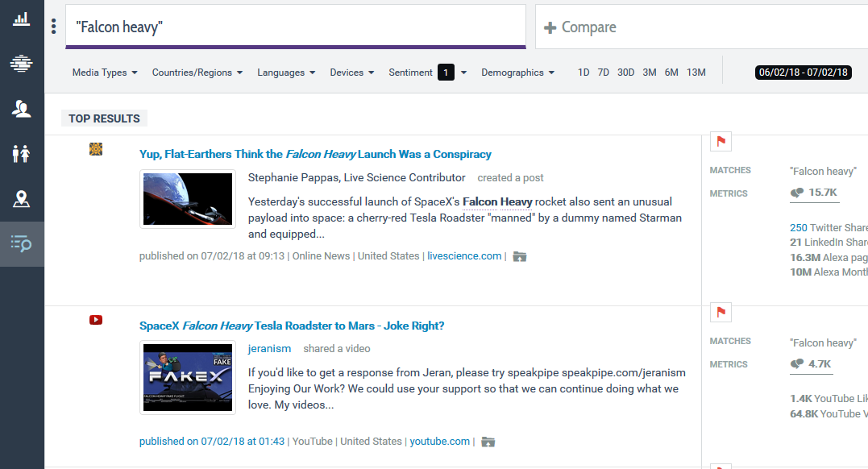Viewport: 868px width, 469px height.
Task: Click the livescience source icon of first result
Action: tap(96, 149)
